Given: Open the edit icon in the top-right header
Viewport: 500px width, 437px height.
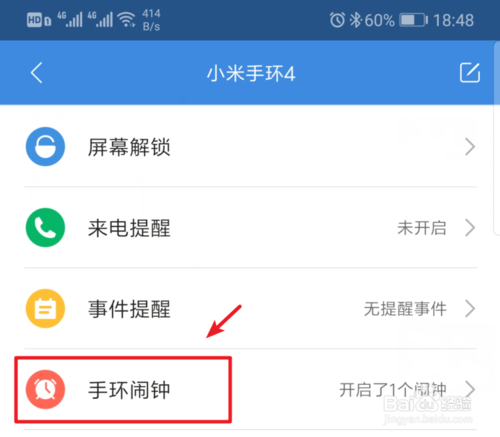Looking at the screenshot, I should coord(470,72).
